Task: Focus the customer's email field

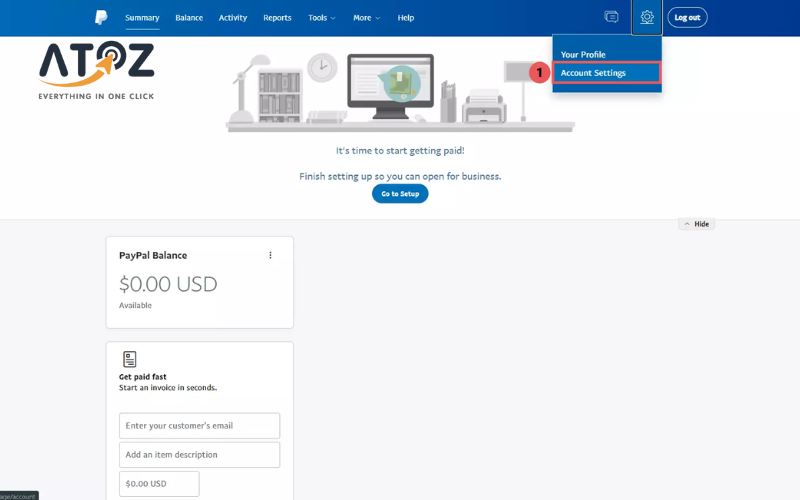Action: (199, 426)
